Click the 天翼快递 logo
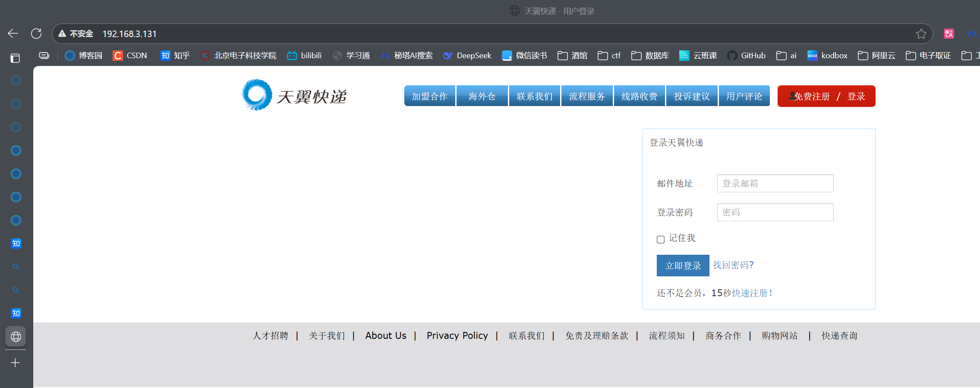 294,95
